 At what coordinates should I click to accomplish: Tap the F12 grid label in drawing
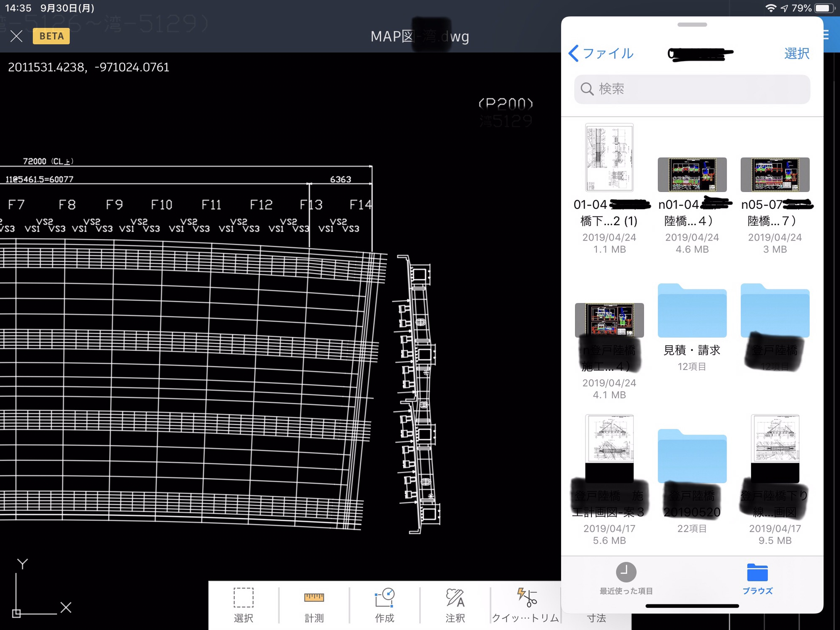261,205
